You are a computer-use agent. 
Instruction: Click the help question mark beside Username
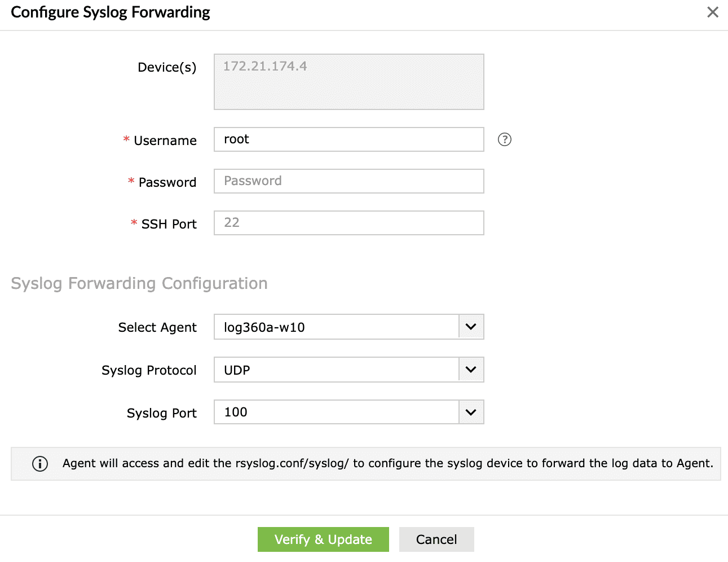pyautogui.click(x=504, y=139)
